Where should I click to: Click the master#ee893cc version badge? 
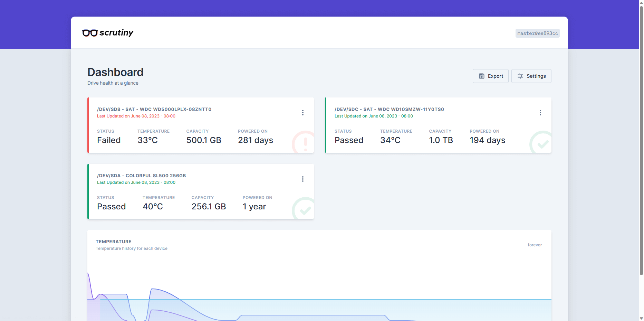(x=537, y=33)
